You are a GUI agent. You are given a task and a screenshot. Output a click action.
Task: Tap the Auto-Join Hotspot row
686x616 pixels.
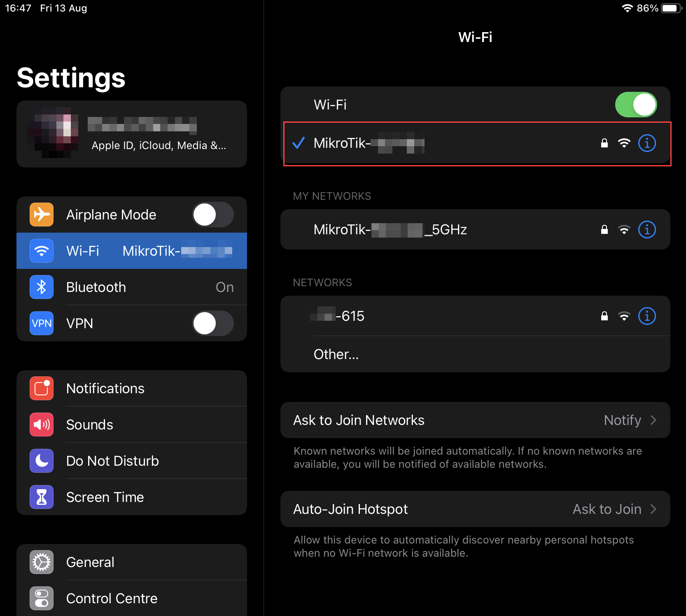point(475,509)
